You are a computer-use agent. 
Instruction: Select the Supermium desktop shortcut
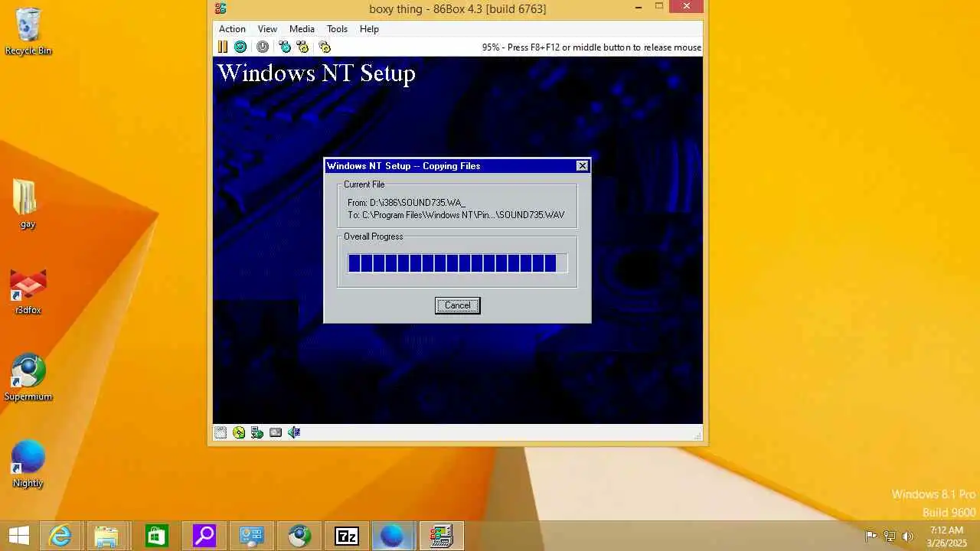pyautogui.click(x=28, y=377)
